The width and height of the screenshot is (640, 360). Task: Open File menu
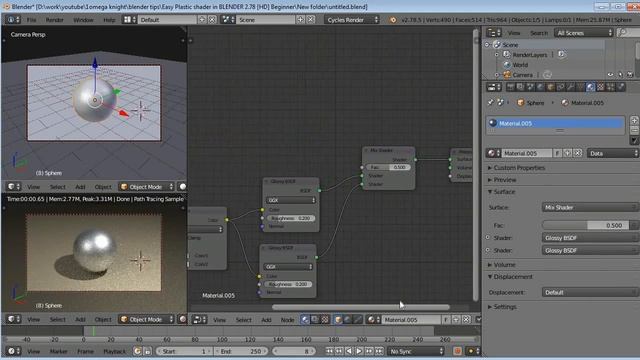tap(31, 20)
